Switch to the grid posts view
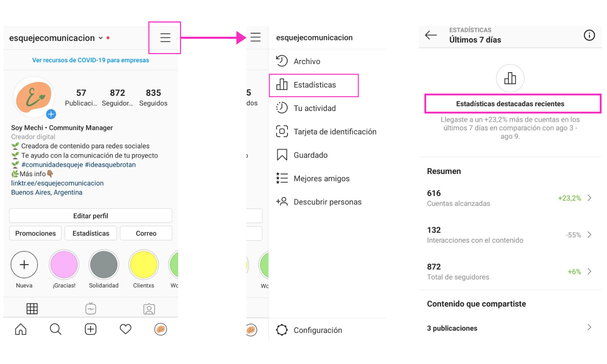 (32, 309)
